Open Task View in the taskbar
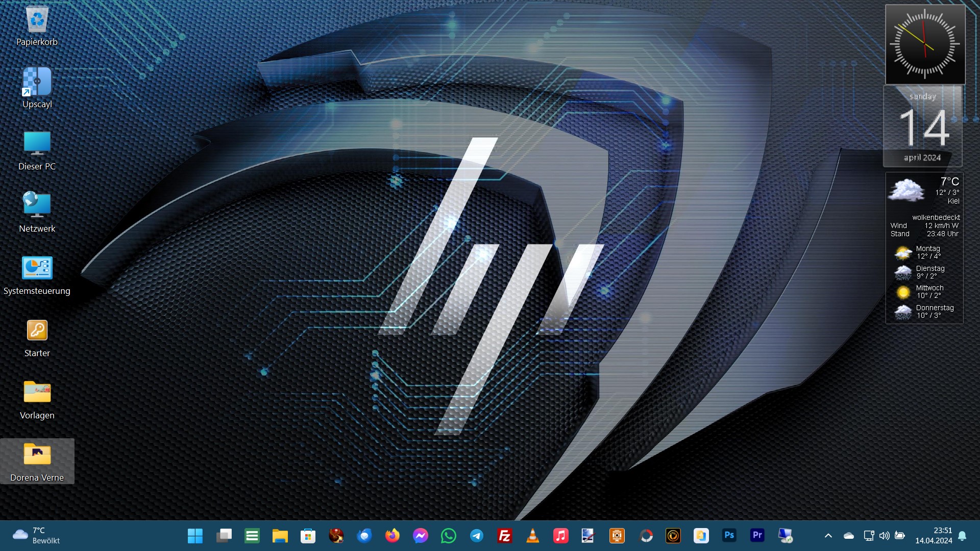Screen dimensions: 980x551 [x=224, y=536]
